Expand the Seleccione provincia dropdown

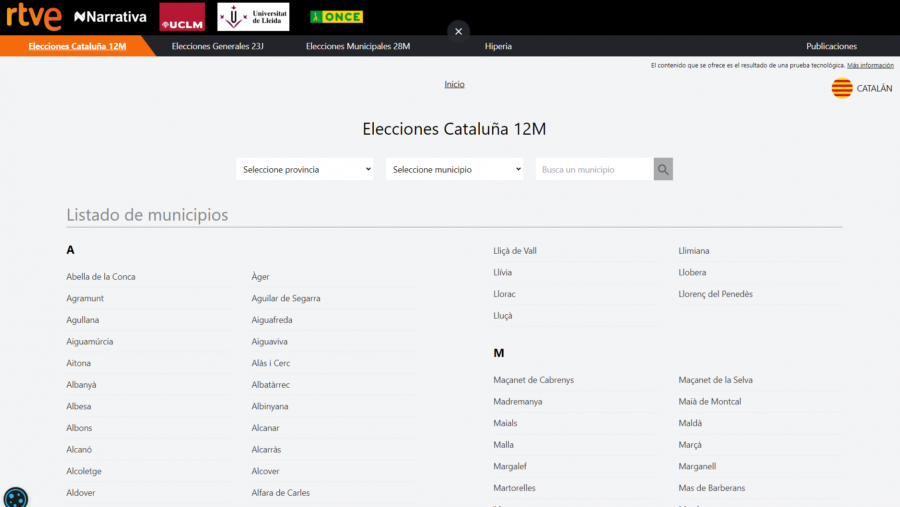click(305, 169)
